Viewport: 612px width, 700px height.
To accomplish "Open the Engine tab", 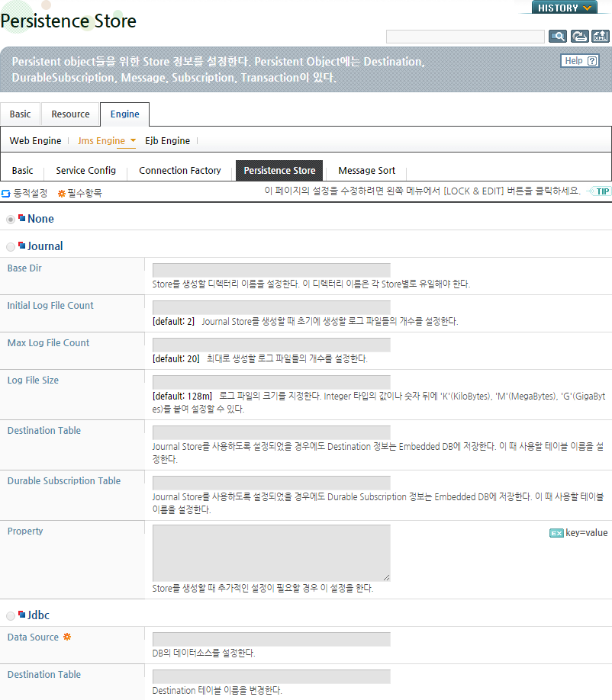I will point(124,114).
